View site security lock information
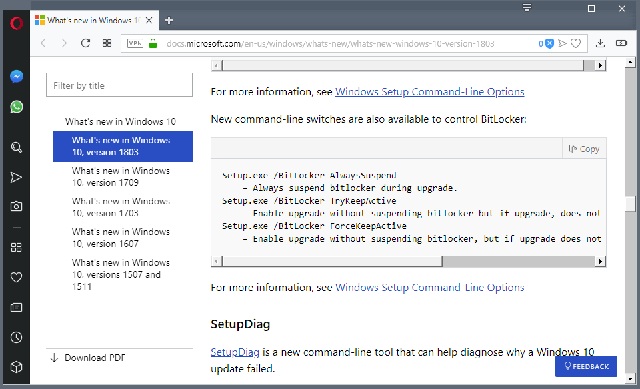The image size is (640, 389). point(153,43)
